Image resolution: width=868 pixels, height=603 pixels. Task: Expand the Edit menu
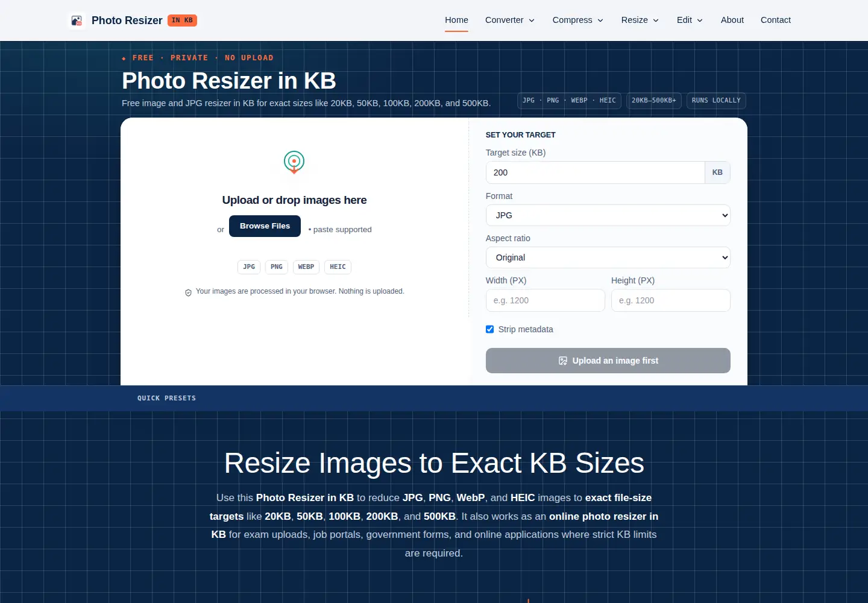(x=690, y=20)
